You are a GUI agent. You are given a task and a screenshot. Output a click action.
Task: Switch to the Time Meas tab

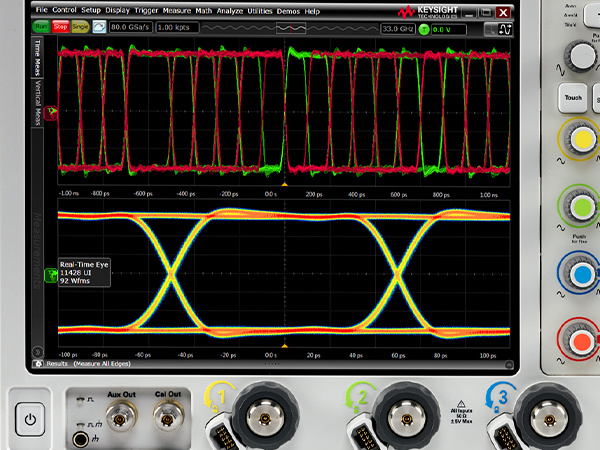point(37,58)
